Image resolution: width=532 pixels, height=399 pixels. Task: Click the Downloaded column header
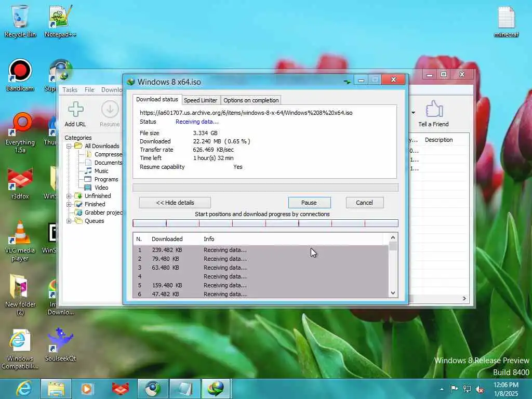(167, 239)
